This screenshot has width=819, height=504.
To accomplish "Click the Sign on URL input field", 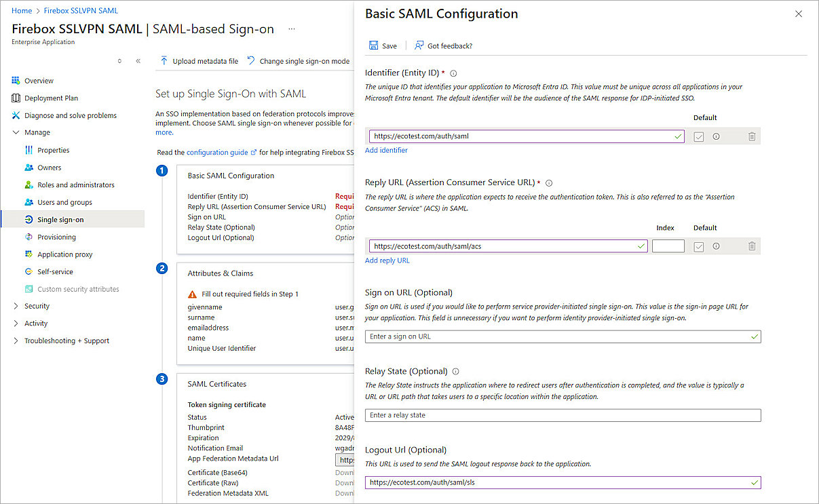I will (x=563, y=336).
